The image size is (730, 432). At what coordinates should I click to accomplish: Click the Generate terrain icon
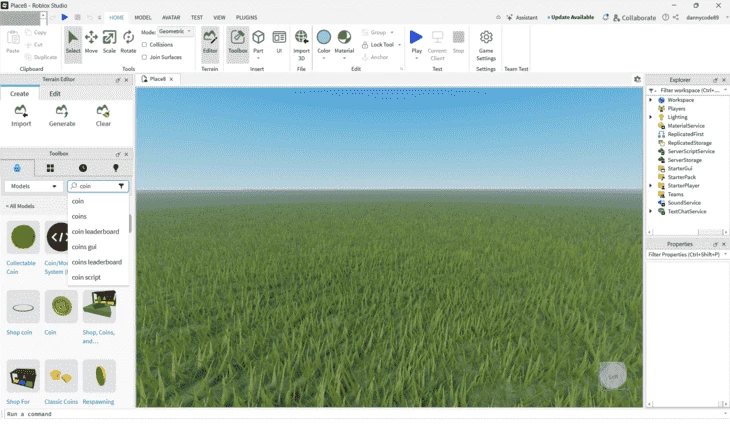tap(62, 115)
